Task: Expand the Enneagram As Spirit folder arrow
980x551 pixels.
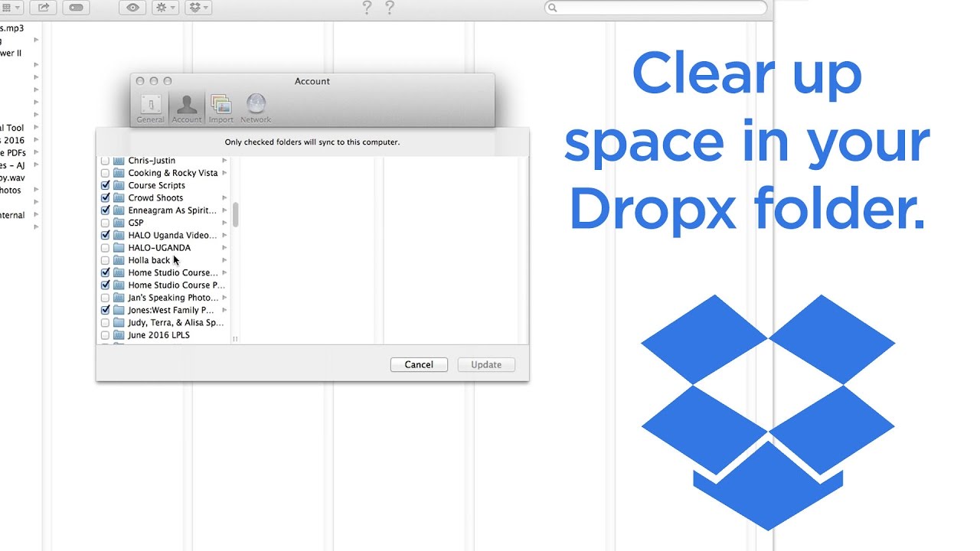Action: tap(224, 210)
